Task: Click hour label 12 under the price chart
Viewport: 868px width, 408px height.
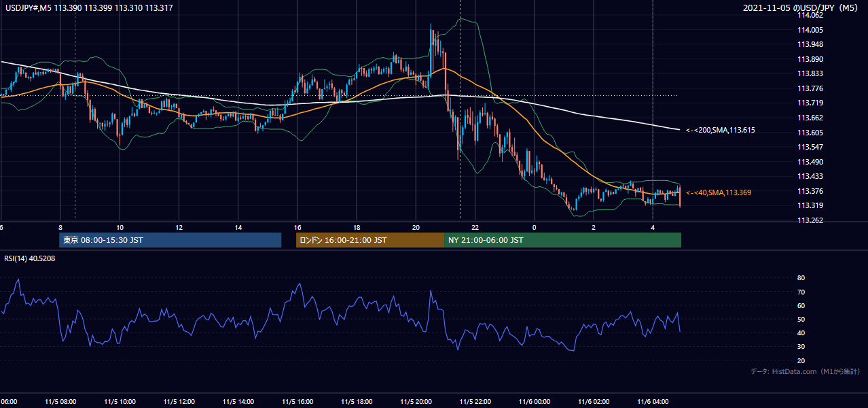Action: point(179,227)
